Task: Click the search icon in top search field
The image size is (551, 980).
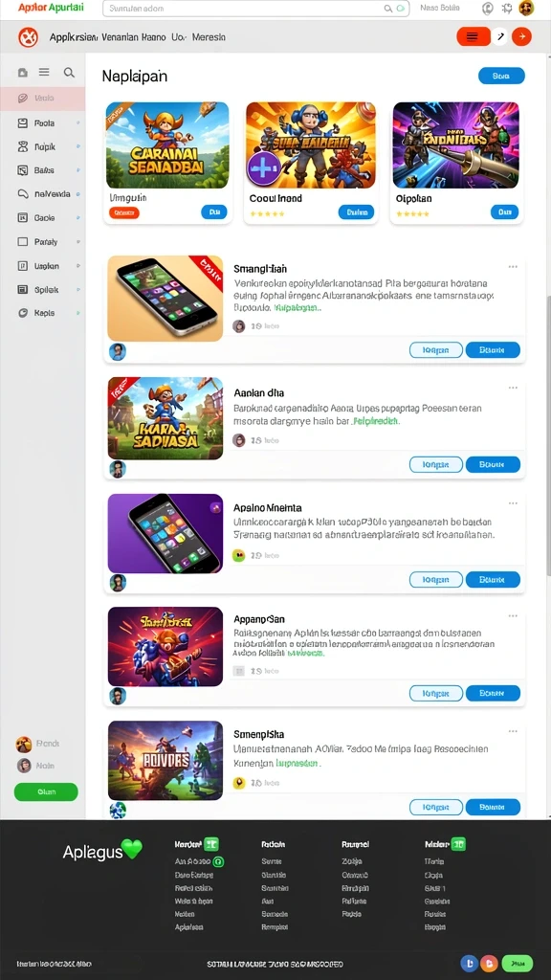Action: point(388,9)
